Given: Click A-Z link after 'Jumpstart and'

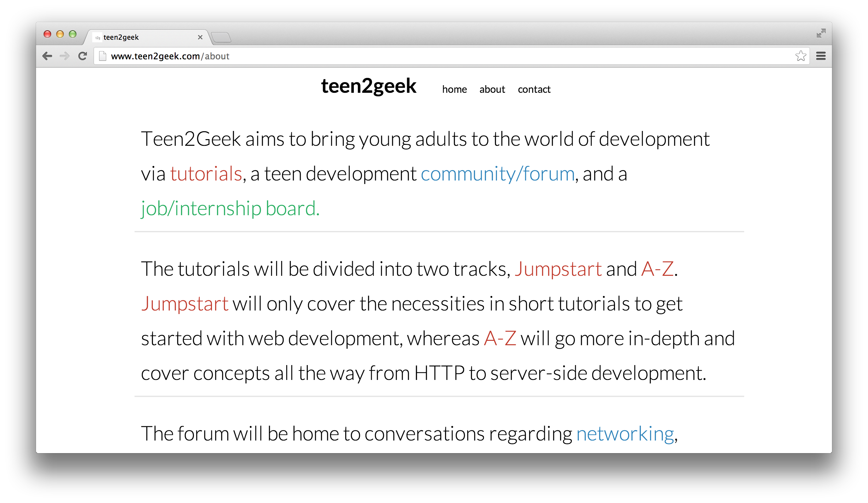Looking at the screenshot, I should pos(657,269).
